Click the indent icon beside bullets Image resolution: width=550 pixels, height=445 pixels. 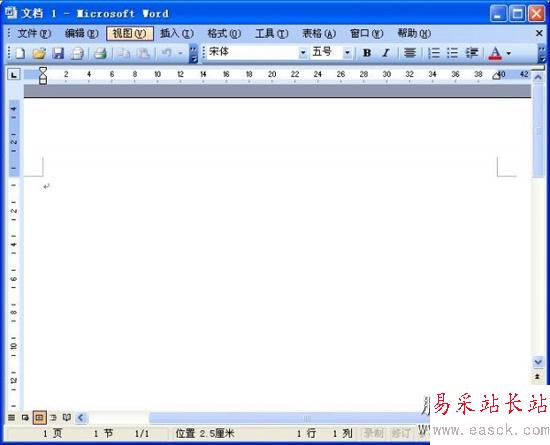point(472,53)
